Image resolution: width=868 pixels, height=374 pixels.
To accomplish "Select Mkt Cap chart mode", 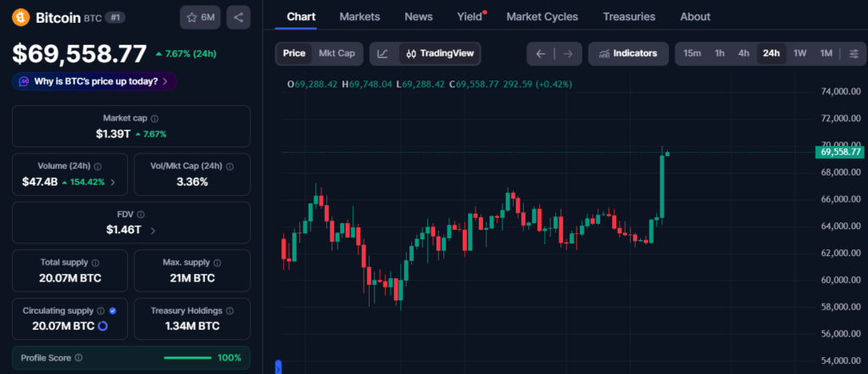I will click(x=337, y=53).
